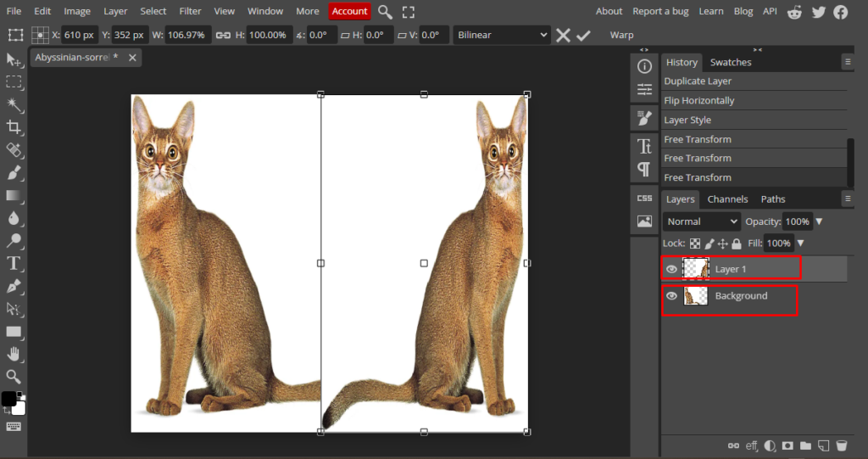
Task: Open keyboard icon below color swatches
Action: point(14,426)
